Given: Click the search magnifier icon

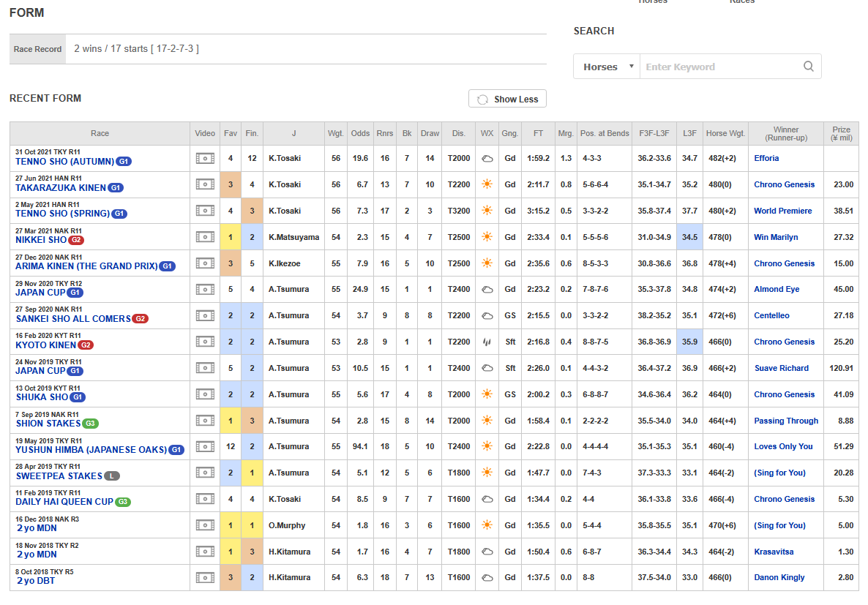Looking at the screenshot, I should [808, 67].
